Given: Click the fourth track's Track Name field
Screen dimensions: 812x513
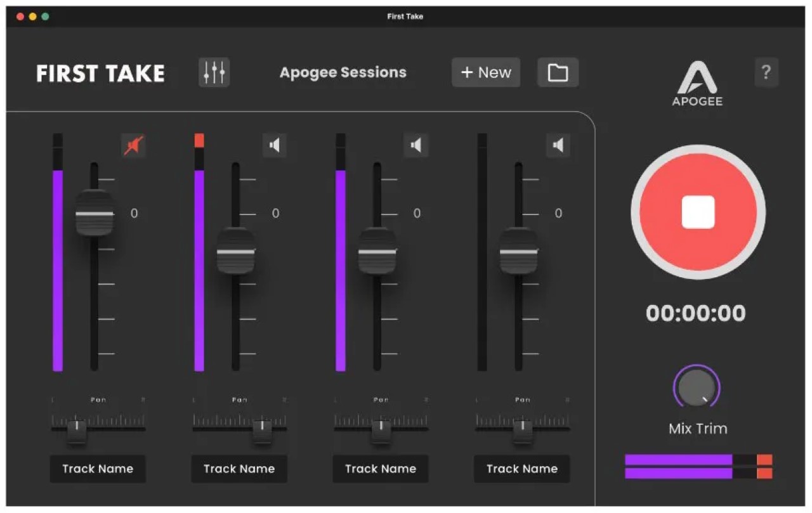Looking at the screenshot, I should [x=522, y=469].
